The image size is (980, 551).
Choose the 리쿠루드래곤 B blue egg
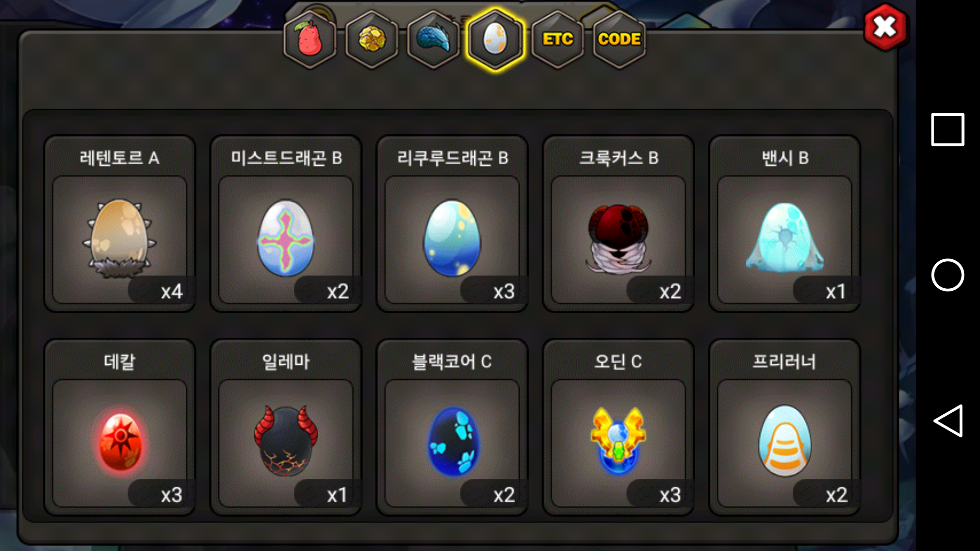point(452,223)
